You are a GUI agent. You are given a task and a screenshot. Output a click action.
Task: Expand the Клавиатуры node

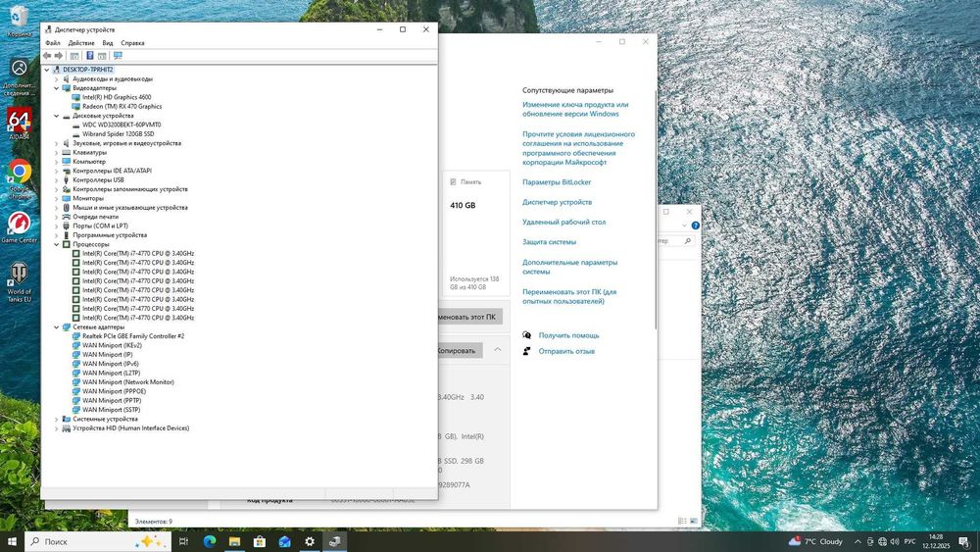(x=56, y=153)
